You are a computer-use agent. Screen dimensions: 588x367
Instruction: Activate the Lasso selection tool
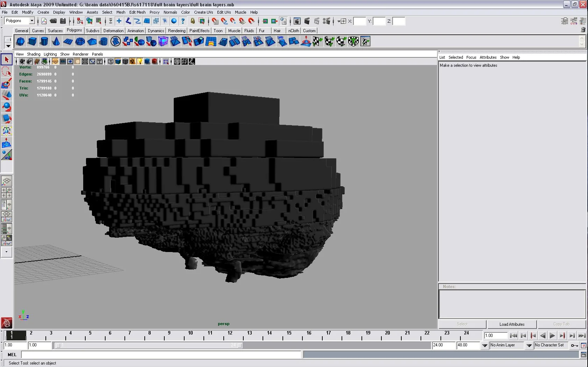[x=7, y=72]
